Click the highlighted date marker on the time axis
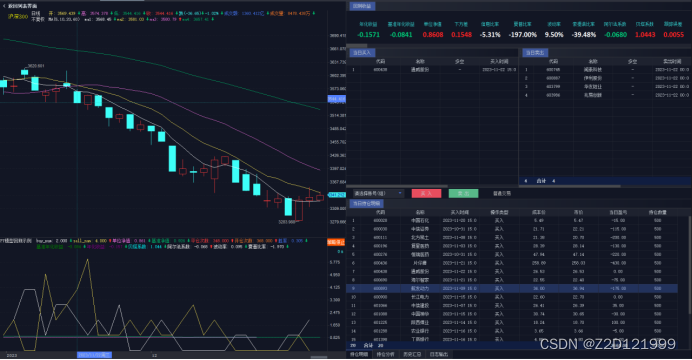 tap(94, 355)
